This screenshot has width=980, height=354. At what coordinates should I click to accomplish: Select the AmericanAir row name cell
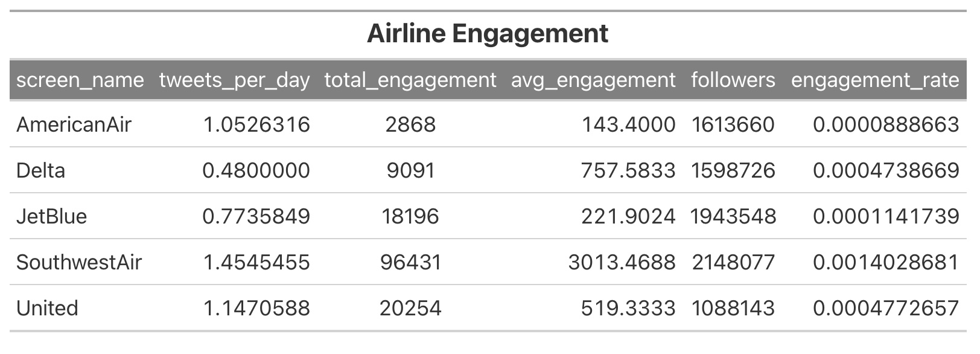(x=74, y=124)
